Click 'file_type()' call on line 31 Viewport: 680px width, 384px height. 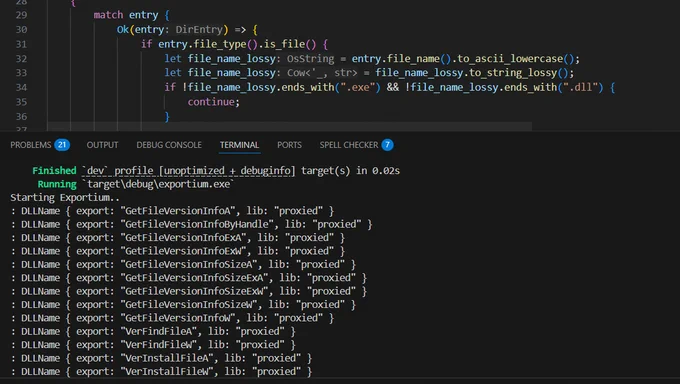[226, 44]
